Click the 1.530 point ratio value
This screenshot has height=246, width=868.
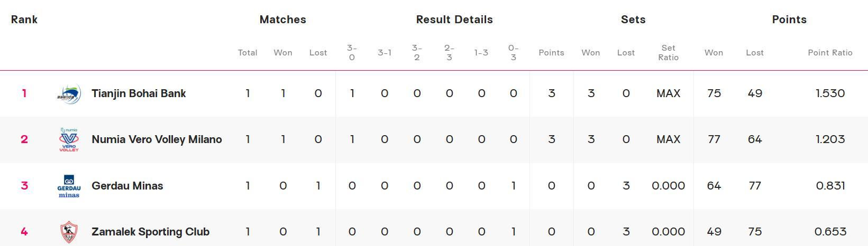[x=830, y=93]
